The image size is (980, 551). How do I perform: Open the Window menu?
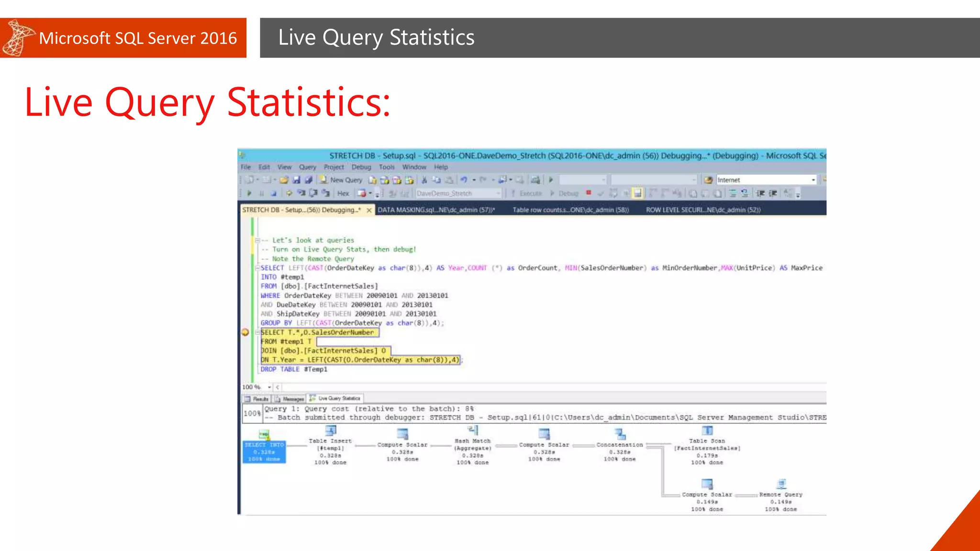coord(414,167)
